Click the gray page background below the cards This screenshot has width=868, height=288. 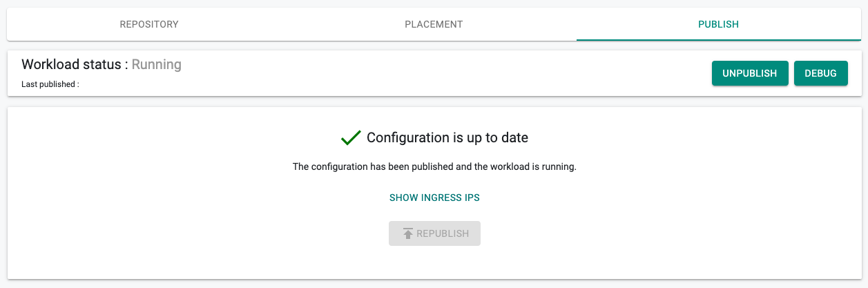coord(434,284)
